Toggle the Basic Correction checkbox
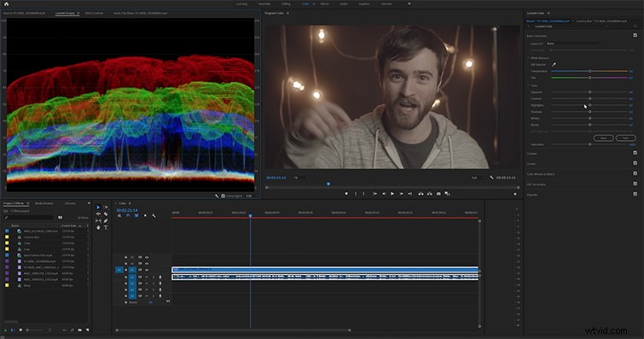Screen dimensions: 644x339 [x=635, y=36]
